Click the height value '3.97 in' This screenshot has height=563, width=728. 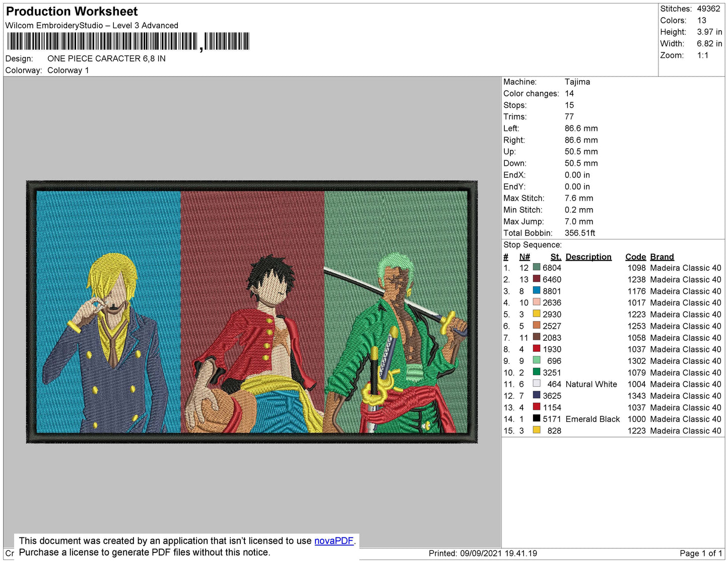709,32
